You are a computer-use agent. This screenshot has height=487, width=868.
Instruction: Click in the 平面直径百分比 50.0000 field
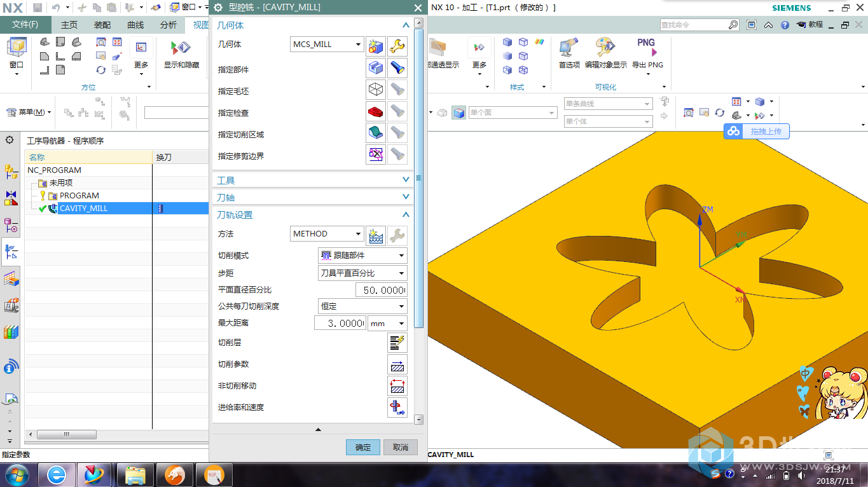point(381,290)
